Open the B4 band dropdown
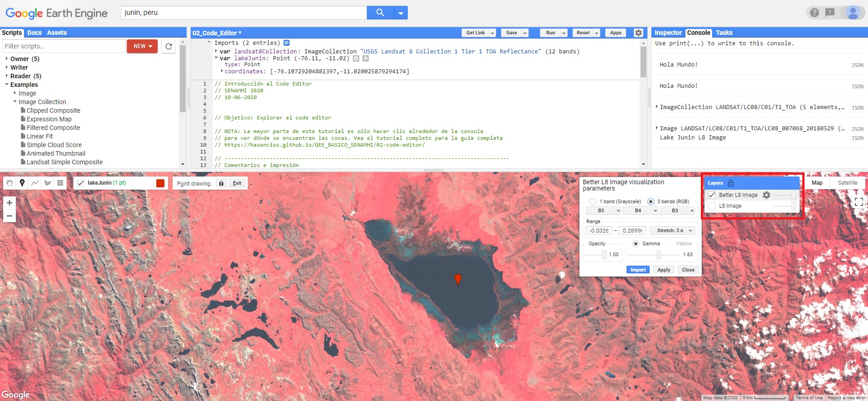The height and width of the screenshot is (401, 868). (x=640, y=211)
